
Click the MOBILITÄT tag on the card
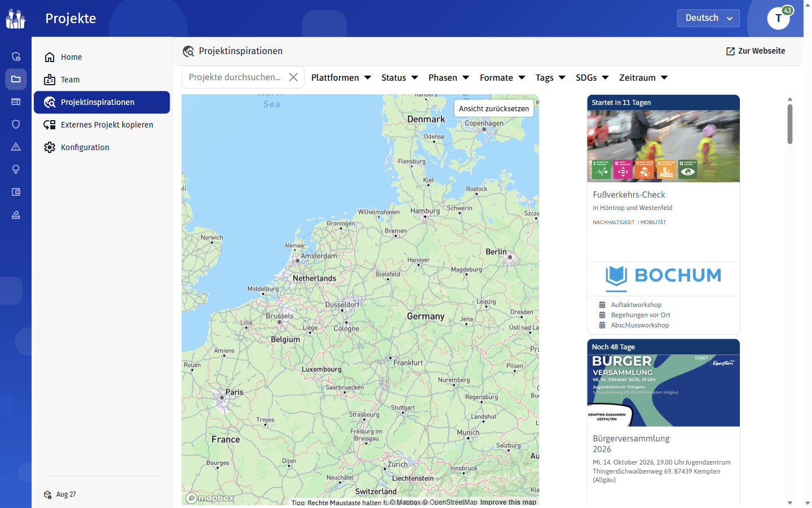pos(653,222)
